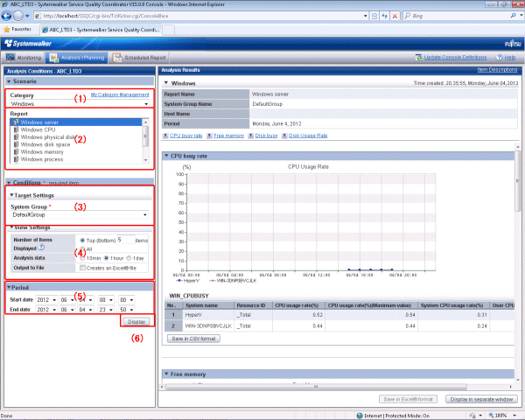The height and width of the screenshot is (420, 525).
Task: Click the Bing search magnifier icon
Action: coord(514,16)
